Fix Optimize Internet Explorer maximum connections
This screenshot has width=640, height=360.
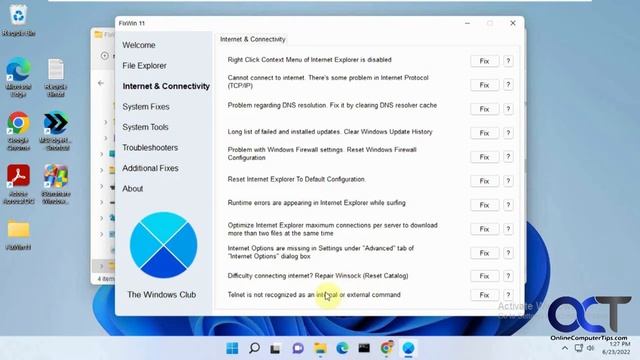pyautogui.click(x=484, y=229)
